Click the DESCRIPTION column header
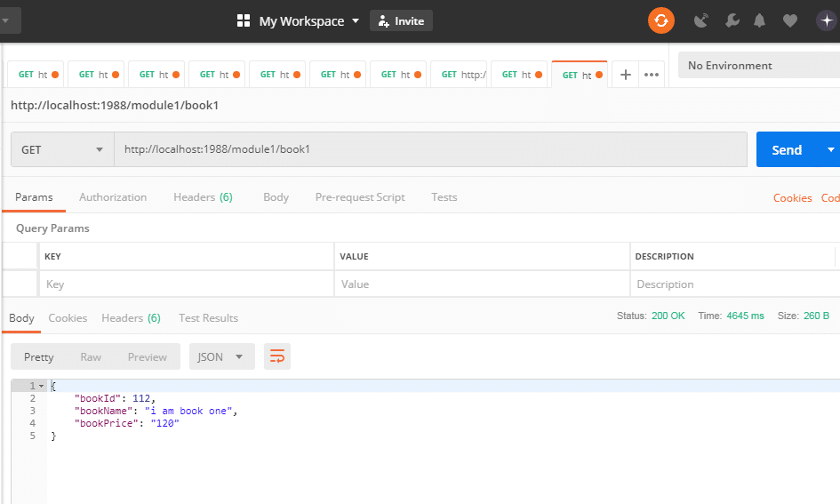Screen dimensions: 840x504 click(664, 257)
